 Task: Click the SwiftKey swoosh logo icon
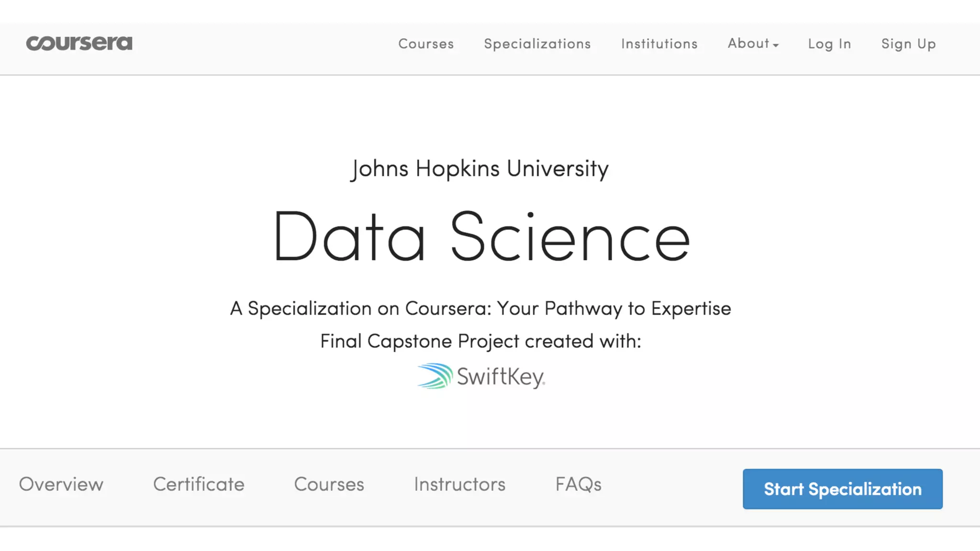point(434,376)
